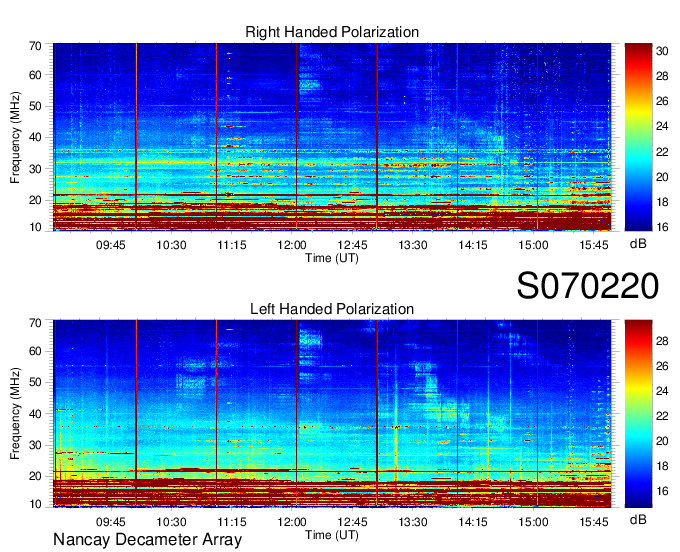Screen dimensions: 680x552
Task: Click the "Nancay Decameter Array" caption
Action: point(147,540)
